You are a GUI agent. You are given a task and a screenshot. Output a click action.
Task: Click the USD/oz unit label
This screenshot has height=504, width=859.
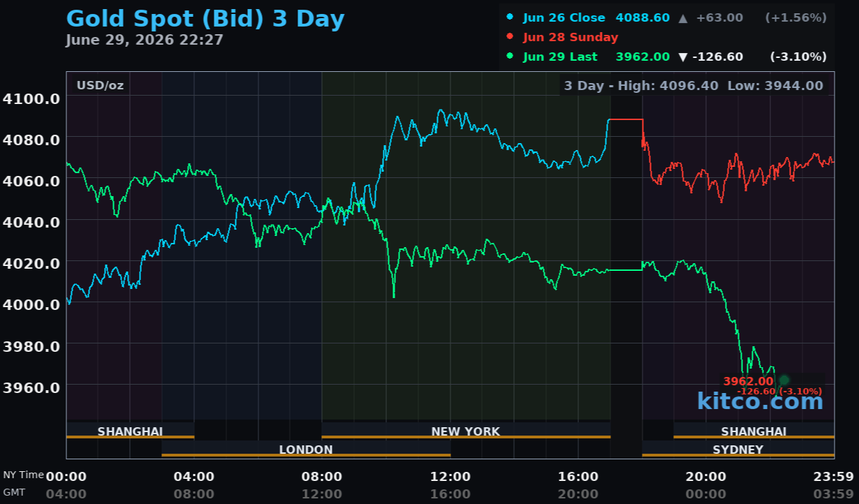pyautogui.click(x=100, y=85)
